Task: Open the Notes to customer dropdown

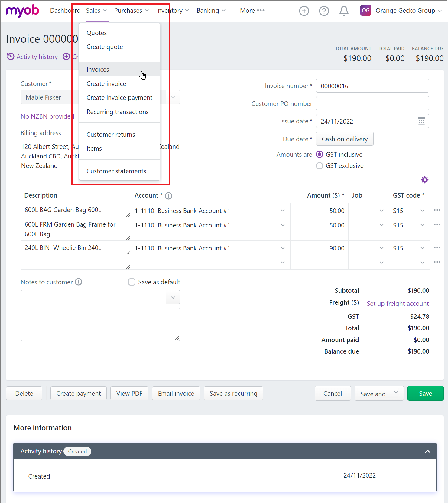Action: point(173,297)
